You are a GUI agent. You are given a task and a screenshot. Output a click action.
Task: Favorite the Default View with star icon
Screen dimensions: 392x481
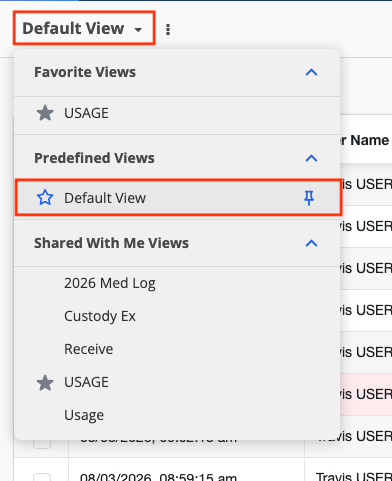click(x=45, y=198)
